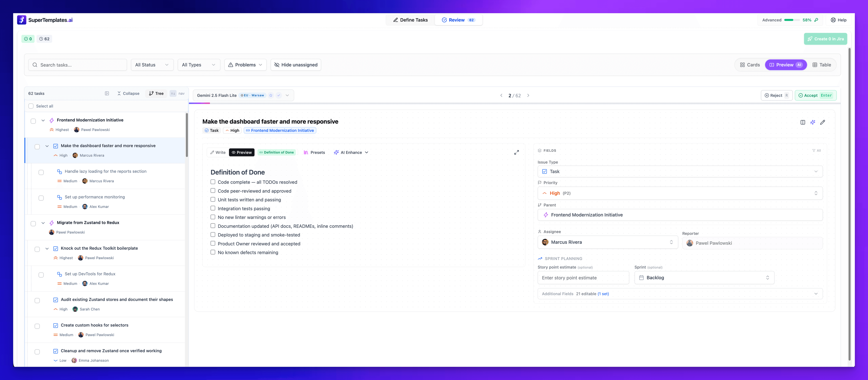Accept the current task
The width and height of the screenshot is (868, 380).
coord(815,95)
